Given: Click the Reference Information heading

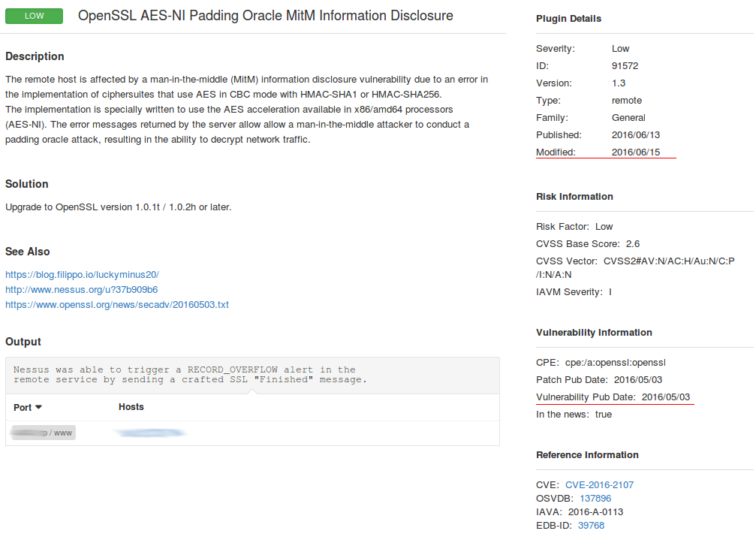Looking at the screenshot, I should pyautogui.click(x=587, y=455).
